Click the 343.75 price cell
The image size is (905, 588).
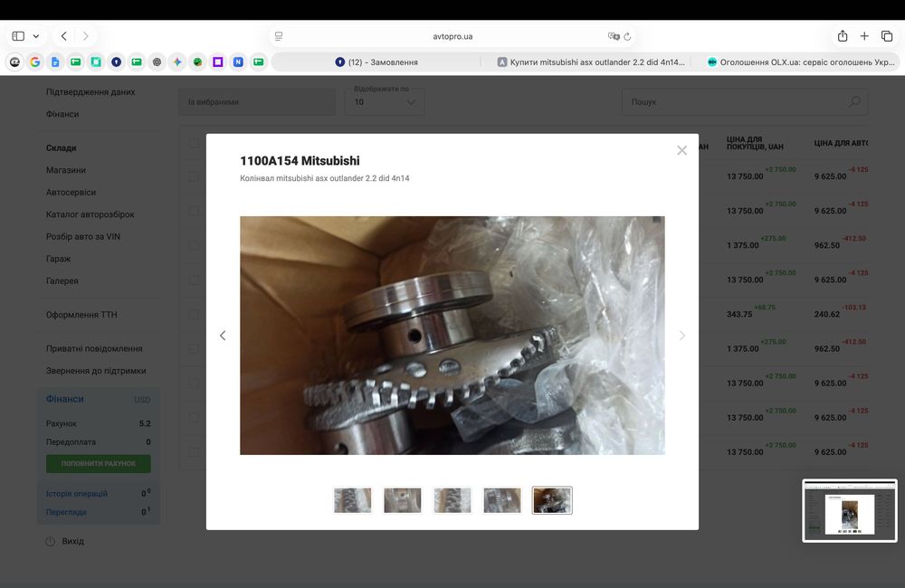[739, 315]
